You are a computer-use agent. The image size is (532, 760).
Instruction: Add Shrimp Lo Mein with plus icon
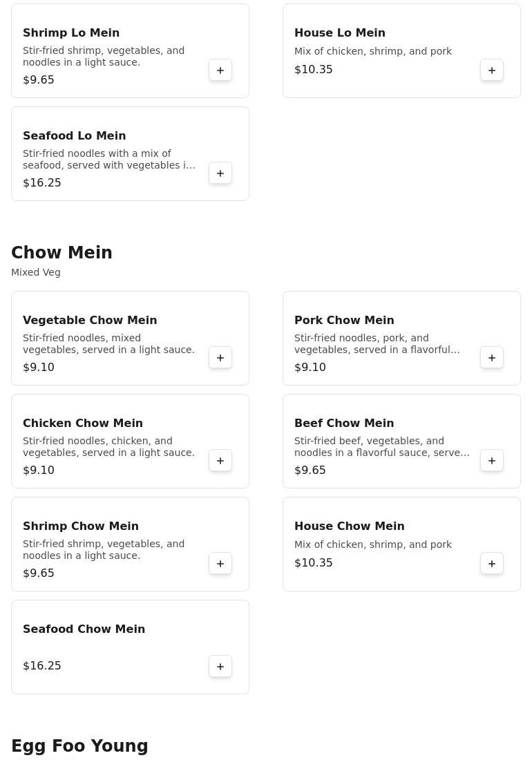tap(220, 70)
